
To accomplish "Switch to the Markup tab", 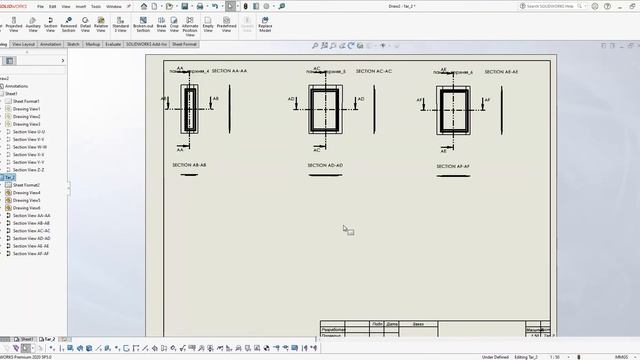I will (93, 44).
